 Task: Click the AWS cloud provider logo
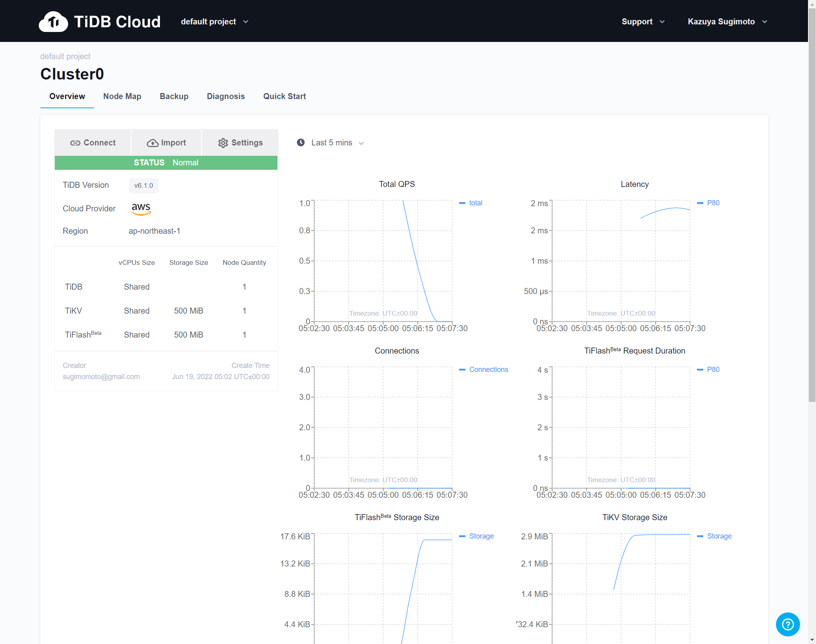click(x=141, y=209)
